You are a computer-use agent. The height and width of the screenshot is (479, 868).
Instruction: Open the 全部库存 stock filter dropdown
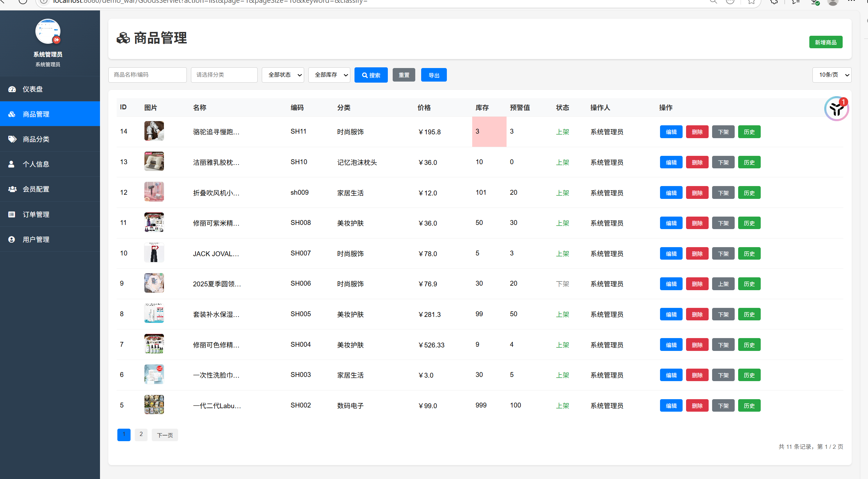(329, 75)
